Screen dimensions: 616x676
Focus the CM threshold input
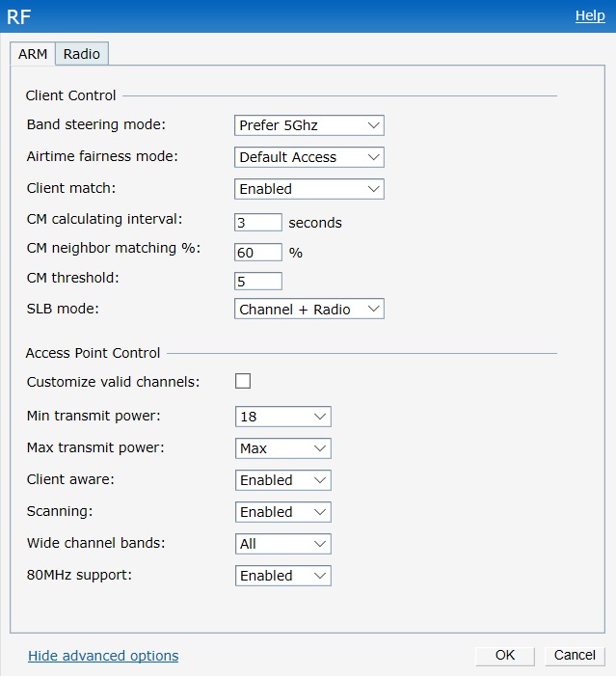click(257, 282)
